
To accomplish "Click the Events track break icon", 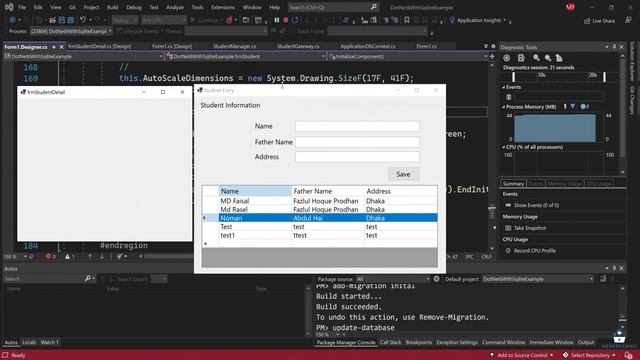I will click(509, 97).
